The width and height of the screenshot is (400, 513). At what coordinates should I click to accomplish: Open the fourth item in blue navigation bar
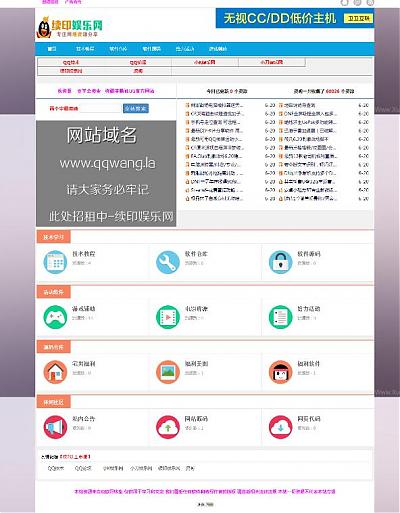tap(151, 49)
